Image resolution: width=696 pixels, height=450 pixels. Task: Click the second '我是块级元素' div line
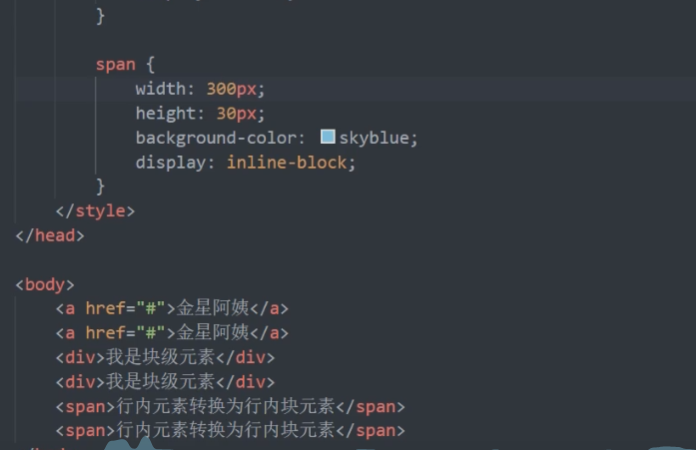pos(165,381)
